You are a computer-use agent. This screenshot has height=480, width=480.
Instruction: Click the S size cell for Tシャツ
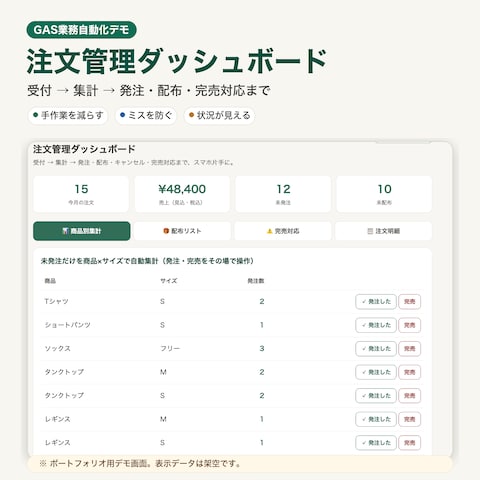162,301
